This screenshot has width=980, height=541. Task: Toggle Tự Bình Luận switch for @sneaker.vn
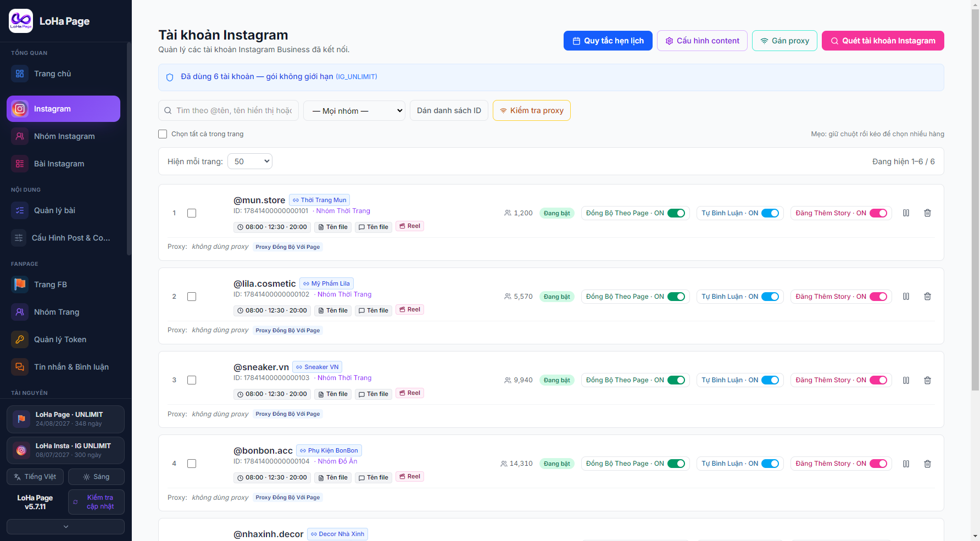pyautogui.click(x=770, y=380)
